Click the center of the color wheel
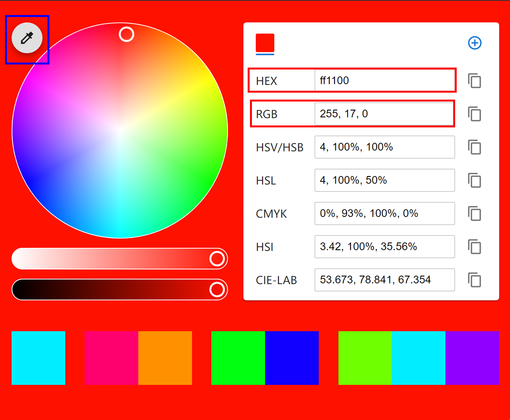Screen dimensions: 510x420 point(120,130)
